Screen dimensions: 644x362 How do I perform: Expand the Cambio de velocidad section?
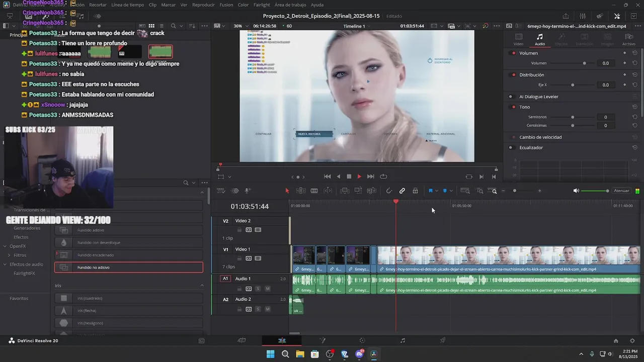pyautogui.click(x=540, y=137)
